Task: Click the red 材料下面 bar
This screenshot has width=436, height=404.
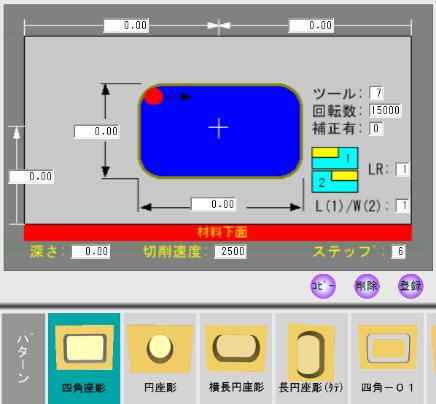Action: tap(218, 232)
